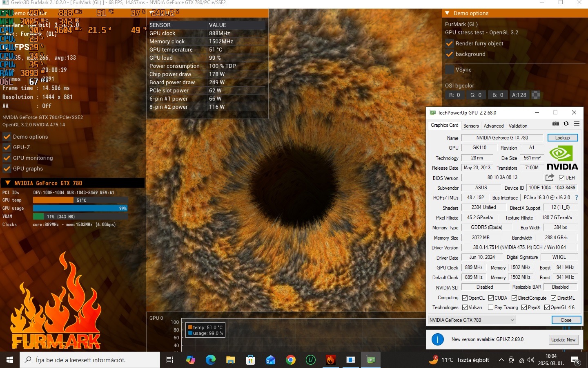Open Task View on the taskbar

[x=170, y=360]
